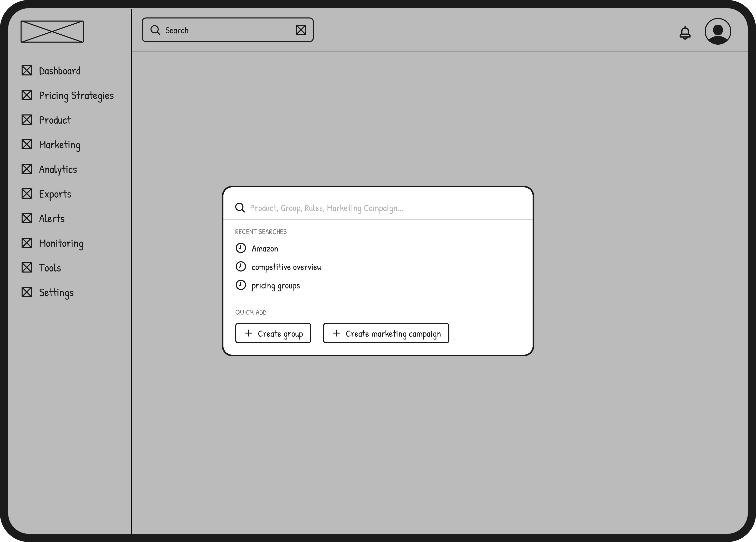Click the clock icon beside Amazon
This screenshot has height=542, width=756.
[241, 248]
